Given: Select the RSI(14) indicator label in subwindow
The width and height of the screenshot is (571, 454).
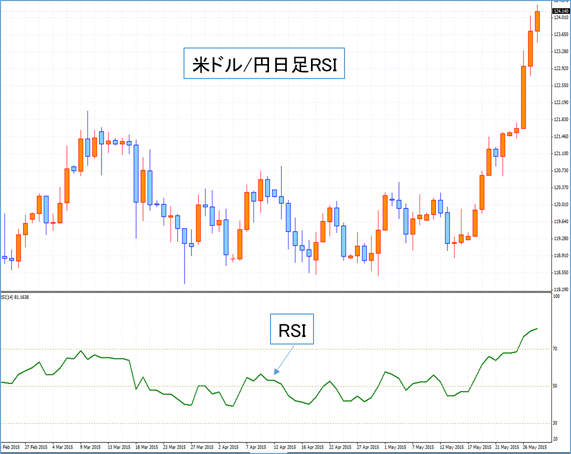Looking at the screenshot, I should [15, 297].
